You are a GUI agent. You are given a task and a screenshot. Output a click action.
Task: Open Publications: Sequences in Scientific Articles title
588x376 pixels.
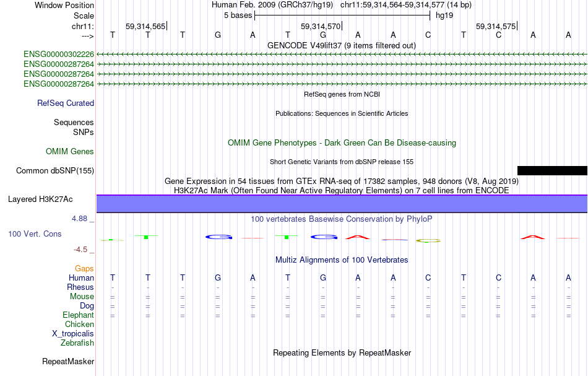coord(342,113)
